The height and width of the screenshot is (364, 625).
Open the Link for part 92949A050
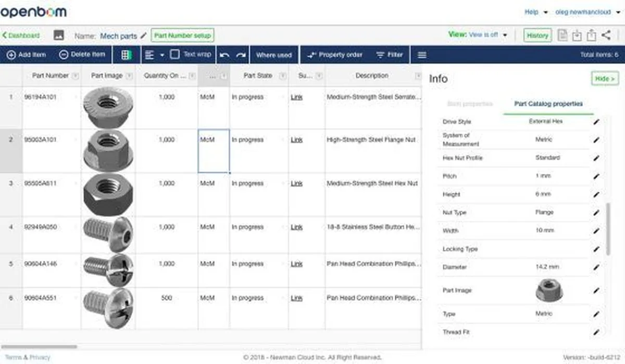[297, 227]
